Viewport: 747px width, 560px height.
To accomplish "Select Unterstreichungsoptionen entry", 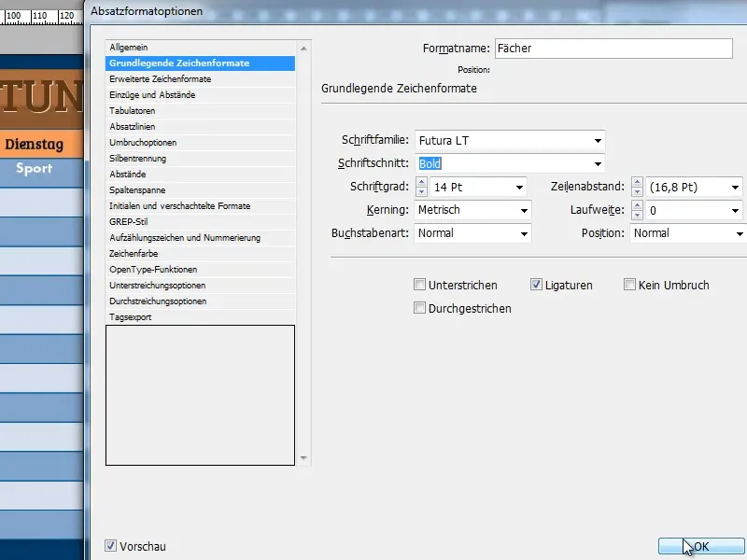I will tap(200, 286).
